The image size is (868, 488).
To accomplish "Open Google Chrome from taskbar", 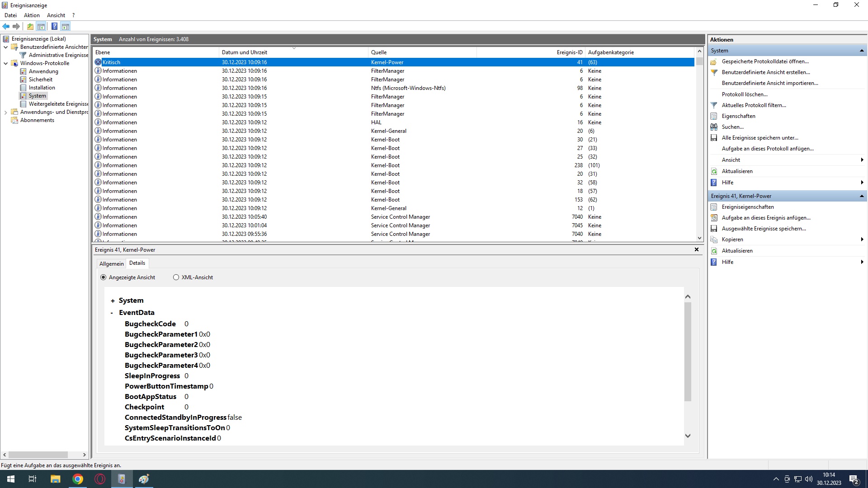I will tap(78, 479).
